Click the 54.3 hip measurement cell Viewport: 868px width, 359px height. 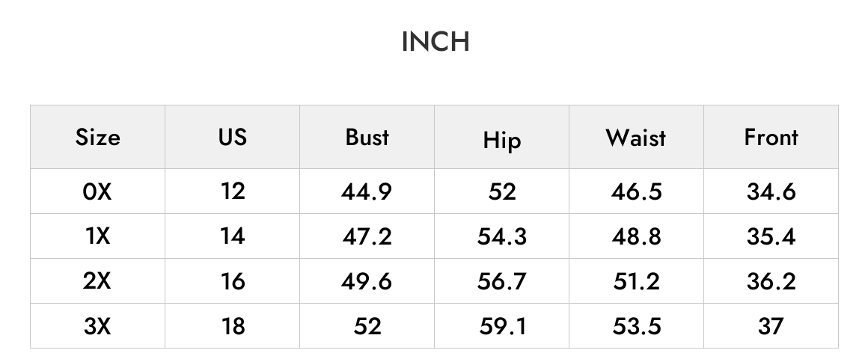pyautogui.click(x=501, y=236)
